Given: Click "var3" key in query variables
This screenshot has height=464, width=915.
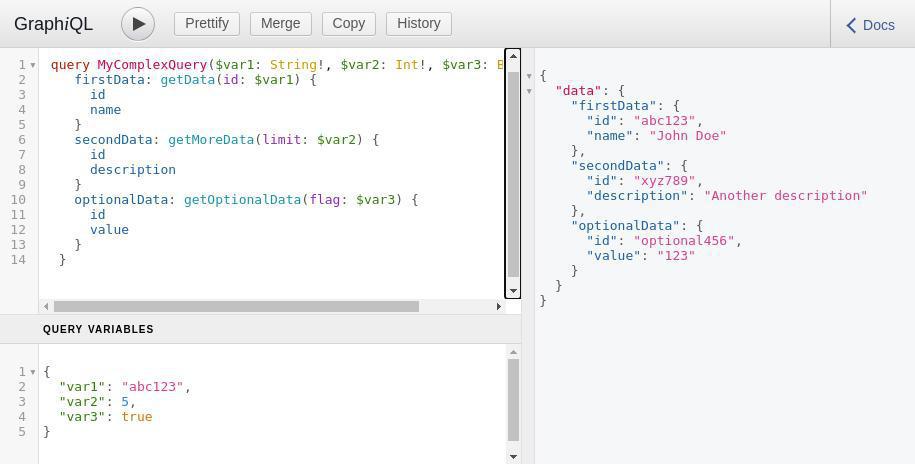Looking at the screenshot, I should (x=82, y=417).
